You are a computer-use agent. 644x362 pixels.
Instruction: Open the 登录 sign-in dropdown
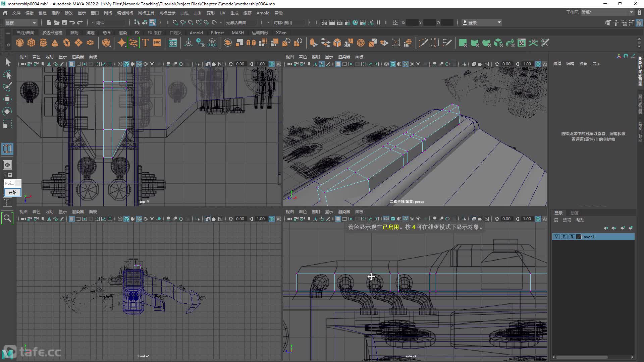[482, 22]
